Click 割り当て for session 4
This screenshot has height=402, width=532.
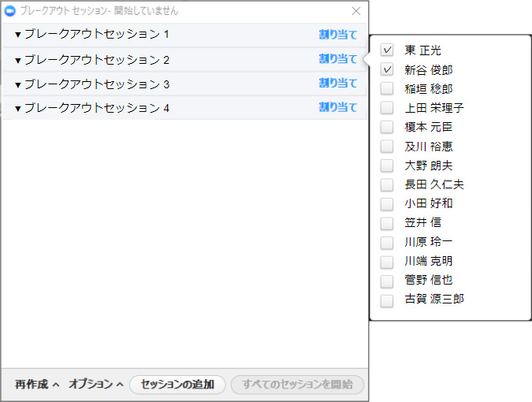(x=337, y=108)
